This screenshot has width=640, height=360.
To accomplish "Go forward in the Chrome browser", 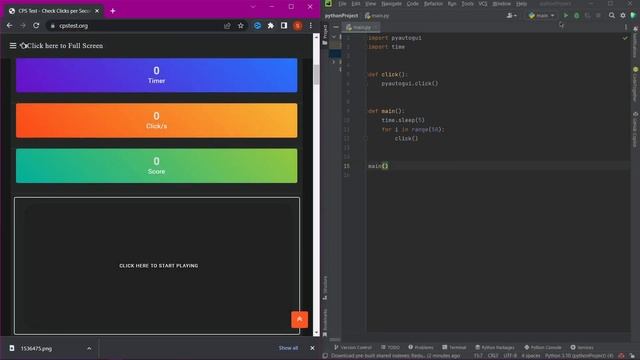I will [23, 26].
